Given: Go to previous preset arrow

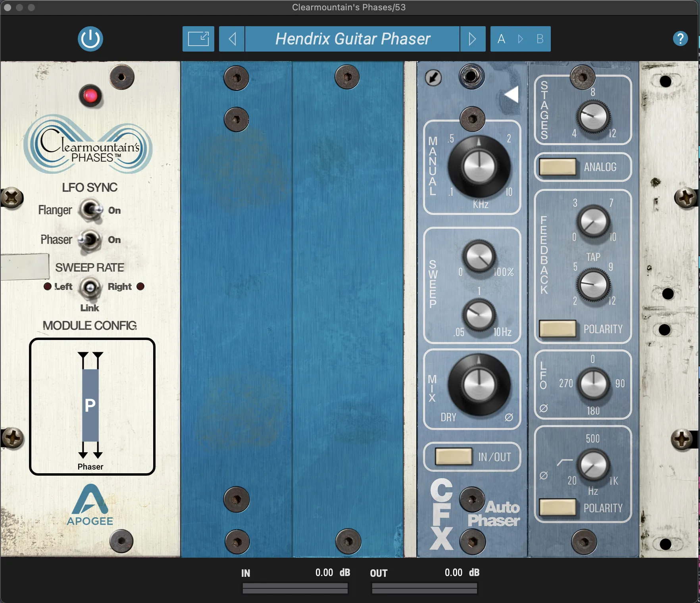Looking at the screenshot, I should point(232,39).
